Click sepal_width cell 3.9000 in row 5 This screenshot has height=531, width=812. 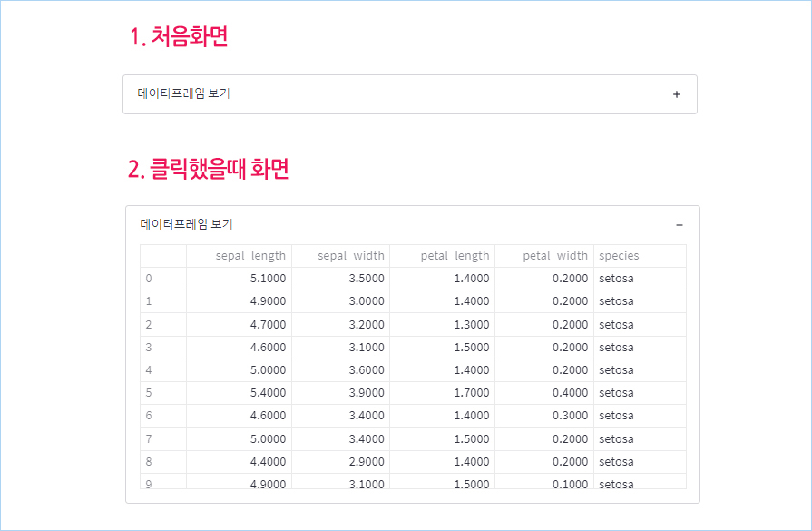coord(341,393)
